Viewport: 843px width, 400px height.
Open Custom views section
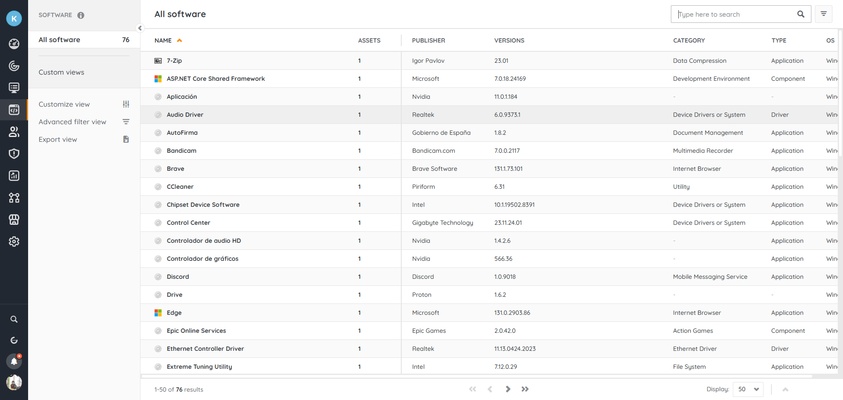(x=61, y=72)
